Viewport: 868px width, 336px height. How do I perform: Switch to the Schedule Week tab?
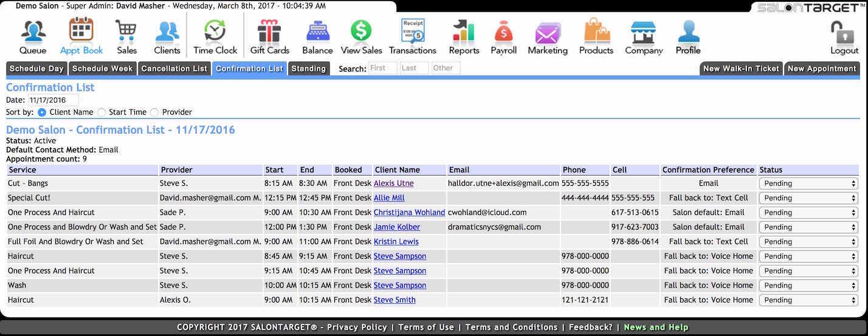102,69
